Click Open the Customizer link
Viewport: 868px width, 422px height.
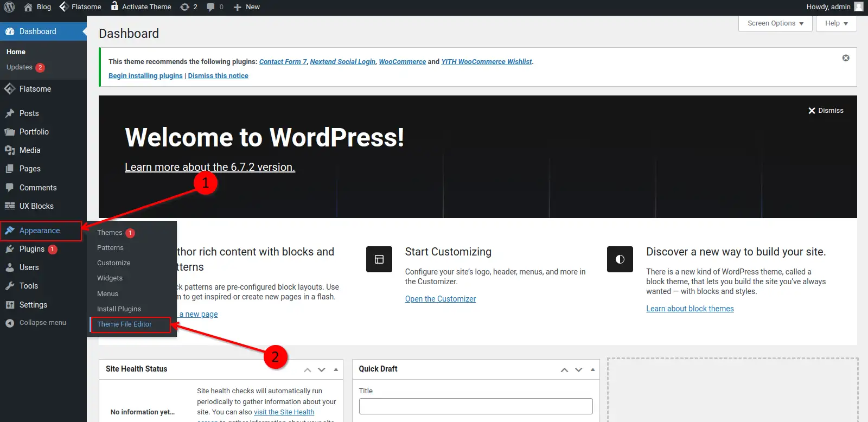pos(441,299)
